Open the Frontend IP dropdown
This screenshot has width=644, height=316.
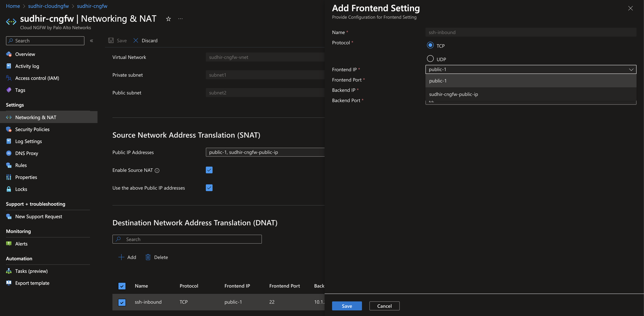click(x=631, y=69)
